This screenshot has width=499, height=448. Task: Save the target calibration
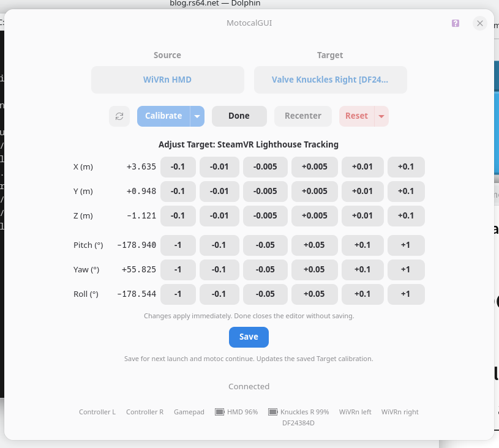coord(249,337)
